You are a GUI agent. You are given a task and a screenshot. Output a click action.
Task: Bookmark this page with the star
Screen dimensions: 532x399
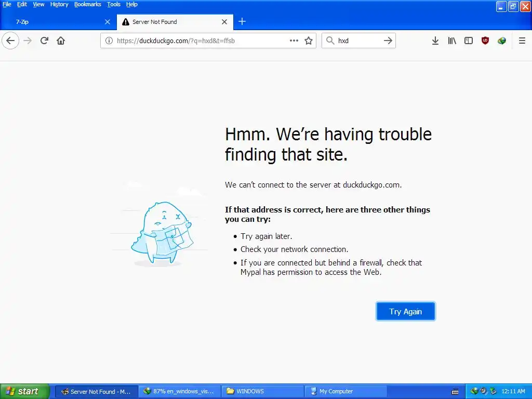[x=309, y=41]
